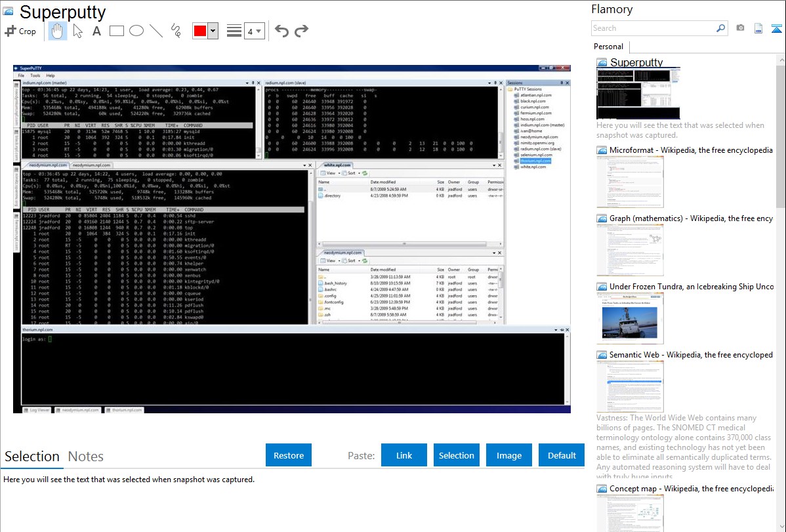Redo the last edit
This screenshot has height=532, width=786.
(301, 31)
